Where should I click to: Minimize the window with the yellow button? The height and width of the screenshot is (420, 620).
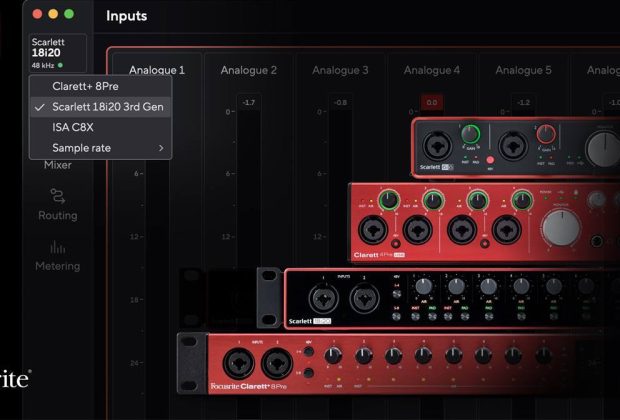coord(53,14)
